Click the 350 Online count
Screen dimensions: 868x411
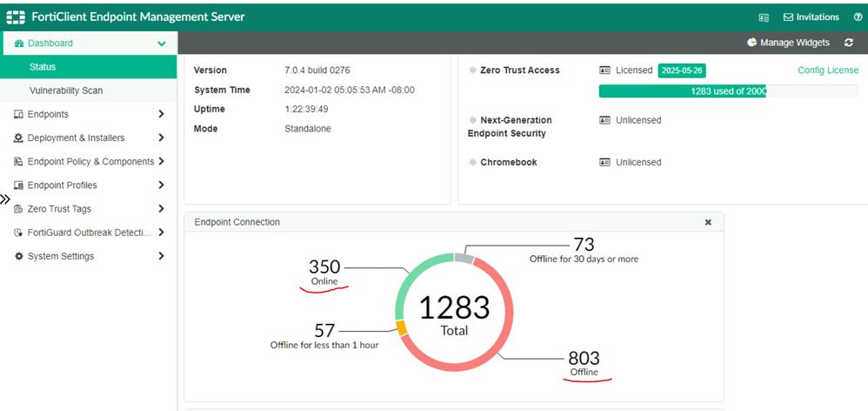324,266
